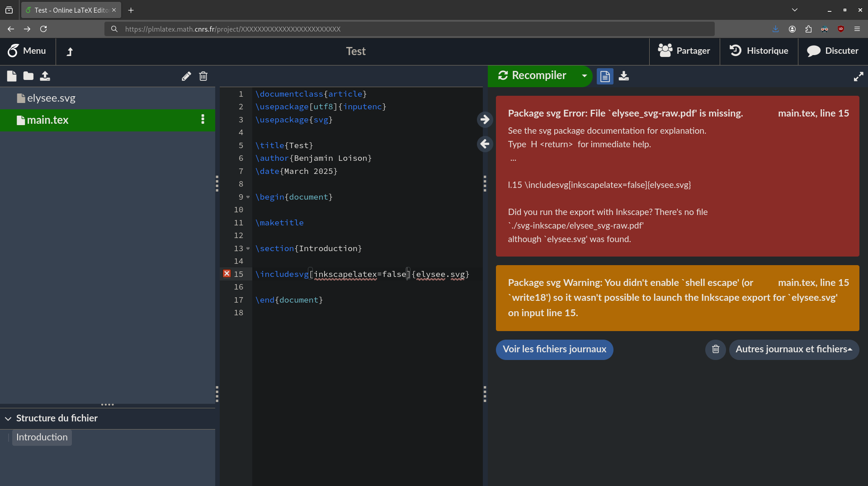The image size is (868, 486).
Task: Click the new folder icon
Action: coord(28,76)
